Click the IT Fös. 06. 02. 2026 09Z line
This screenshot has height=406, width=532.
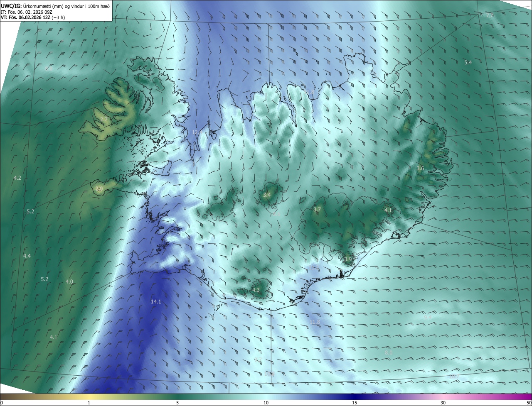pyautogui.click(x=26, y=12)
